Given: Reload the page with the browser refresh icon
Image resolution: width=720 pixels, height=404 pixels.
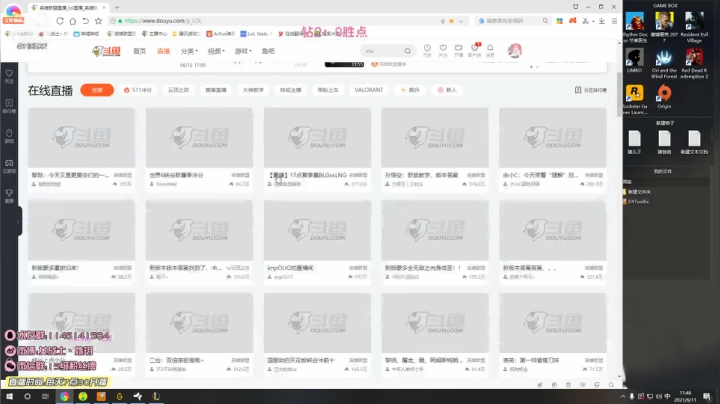Looking at the screenshot, I should point(60,21).
